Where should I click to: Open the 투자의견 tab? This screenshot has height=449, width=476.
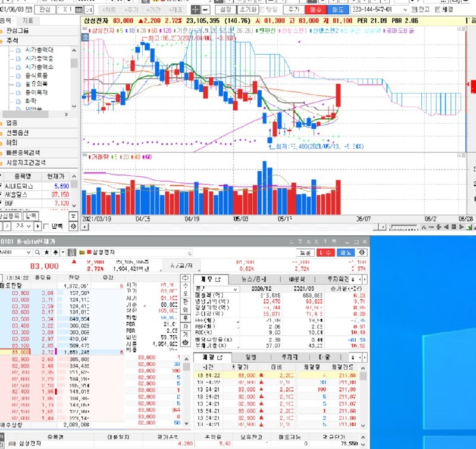337,279
